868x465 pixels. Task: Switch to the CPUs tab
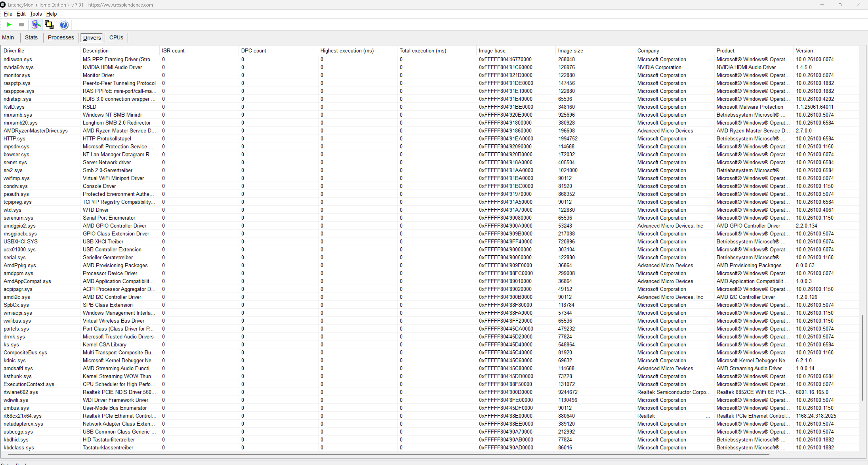[x=116, y=37]
